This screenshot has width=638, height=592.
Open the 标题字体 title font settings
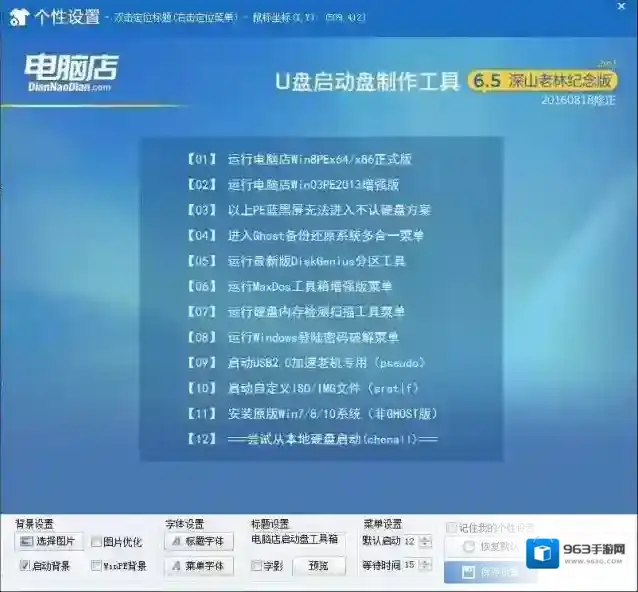click(199, 542)
